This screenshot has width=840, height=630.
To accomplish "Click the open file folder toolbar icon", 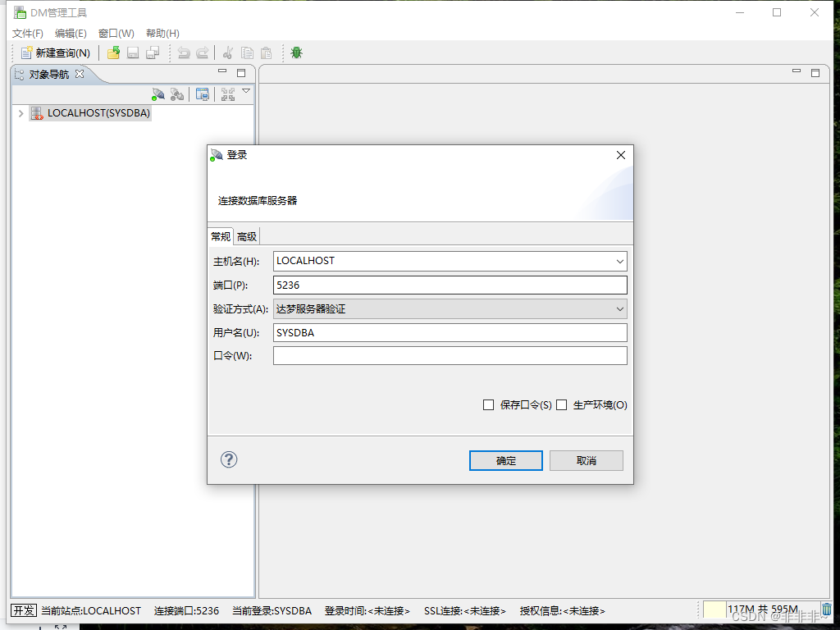I will (x=113, y=52).
